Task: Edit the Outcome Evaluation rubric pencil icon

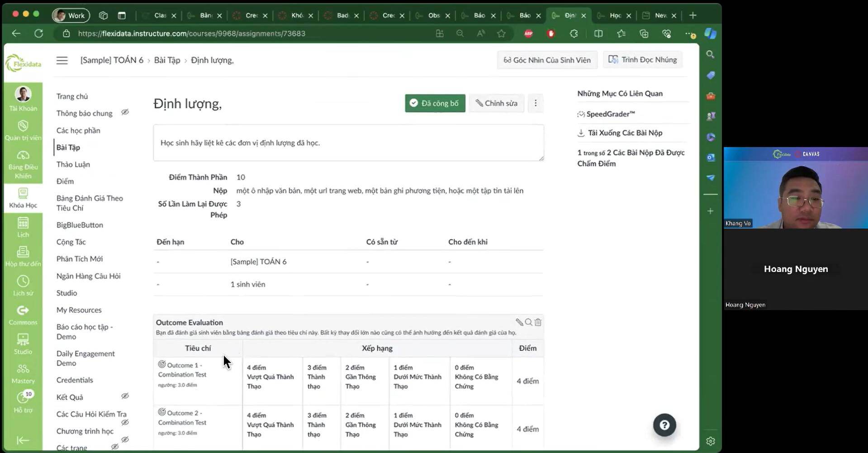Action: (519, 322)
